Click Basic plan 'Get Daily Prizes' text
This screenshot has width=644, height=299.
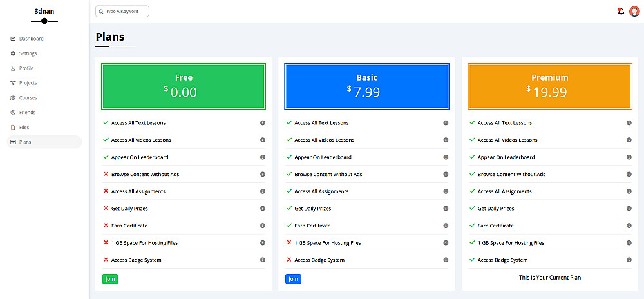click(312, 209)
